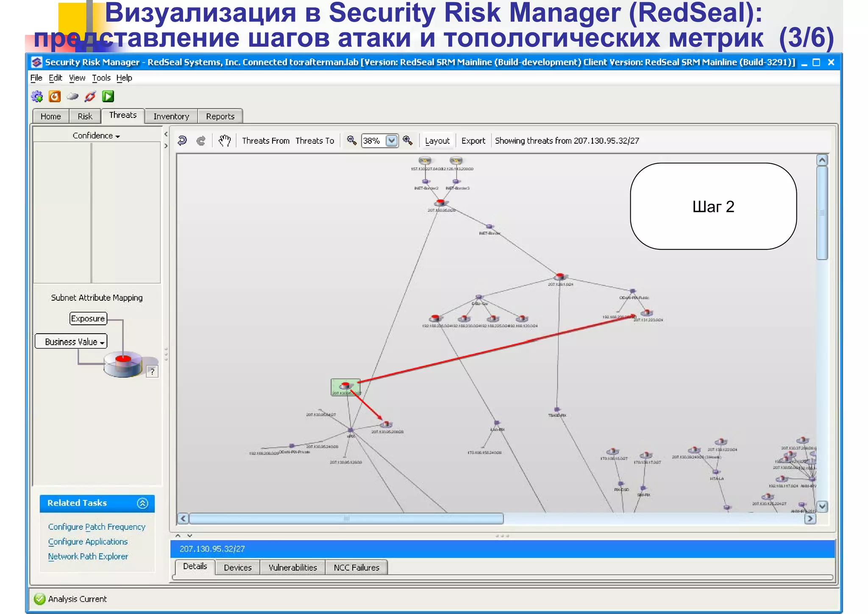The width and height of the screenshot is (868, 614).
Task: Click the Threats From button
Action: tap(266, 140)
